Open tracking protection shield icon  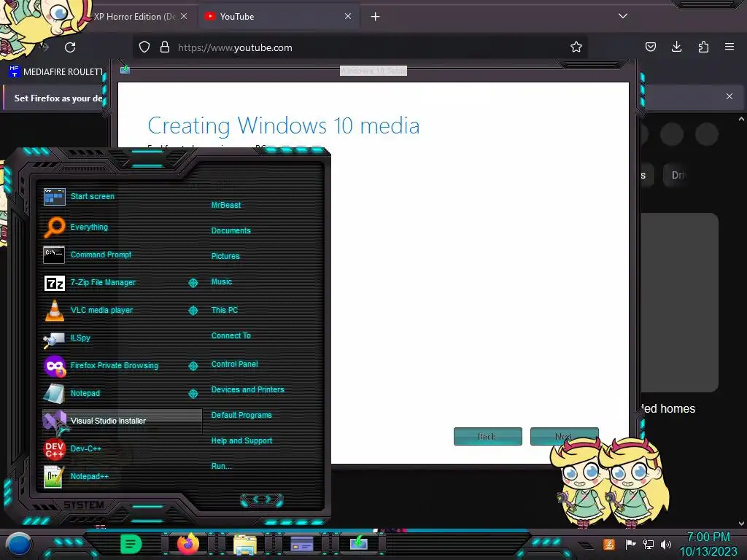[x=144, y=47]
